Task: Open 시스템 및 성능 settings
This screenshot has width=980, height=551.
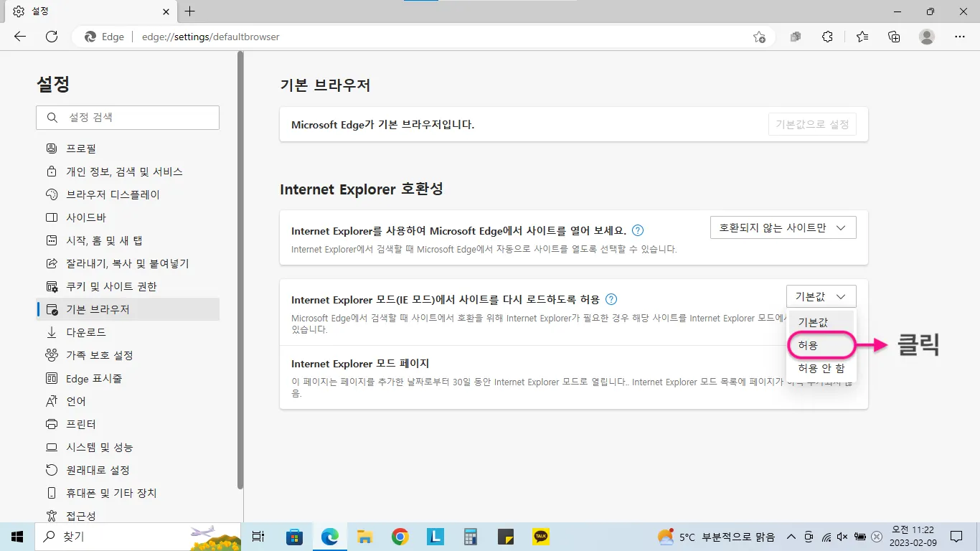Action: tap(128, 447)
